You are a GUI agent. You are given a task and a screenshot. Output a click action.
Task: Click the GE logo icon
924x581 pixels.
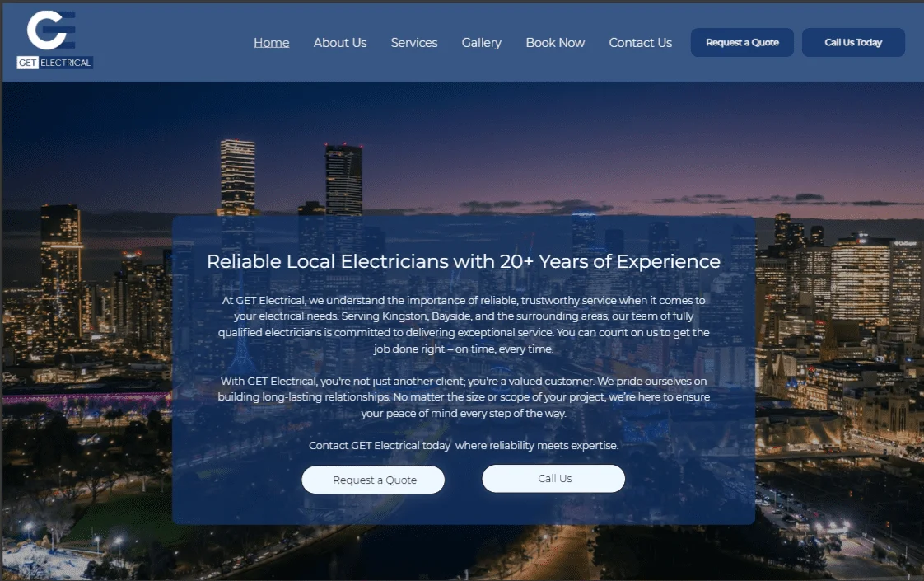51,31
